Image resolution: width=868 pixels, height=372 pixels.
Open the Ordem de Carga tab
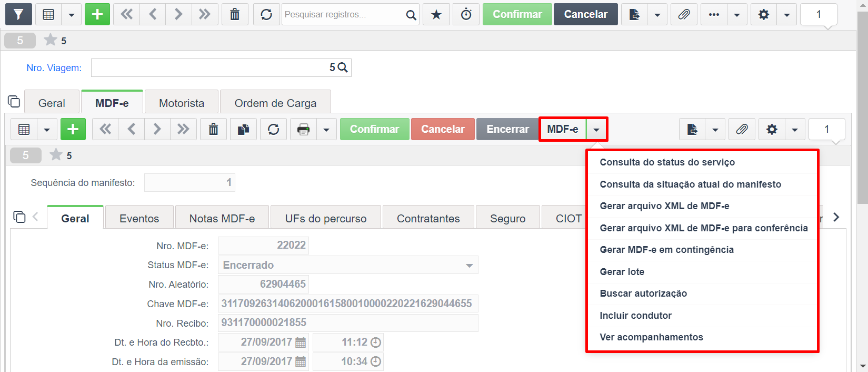click(275, 103)
